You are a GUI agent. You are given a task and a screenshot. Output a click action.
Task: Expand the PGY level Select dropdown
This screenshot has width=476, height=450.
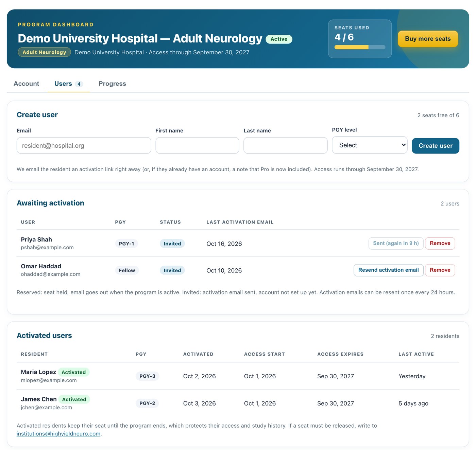point(370,145)
